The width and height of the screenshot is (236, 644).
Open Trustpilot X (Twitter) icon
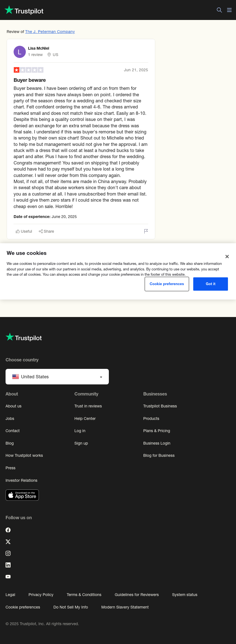coord(8,542)
